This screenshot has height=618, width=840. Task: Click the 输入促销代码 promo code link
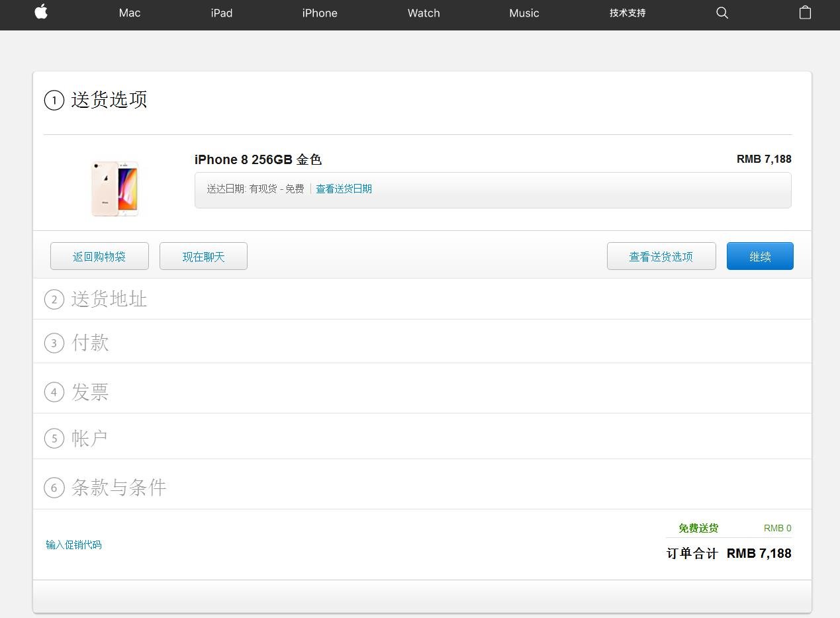pyautogui.click(x=73, y=545)
